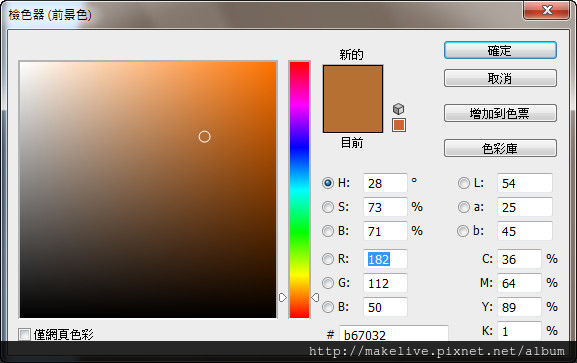Open color libraries via 色彩庫 button

click(x=500, y=148)
